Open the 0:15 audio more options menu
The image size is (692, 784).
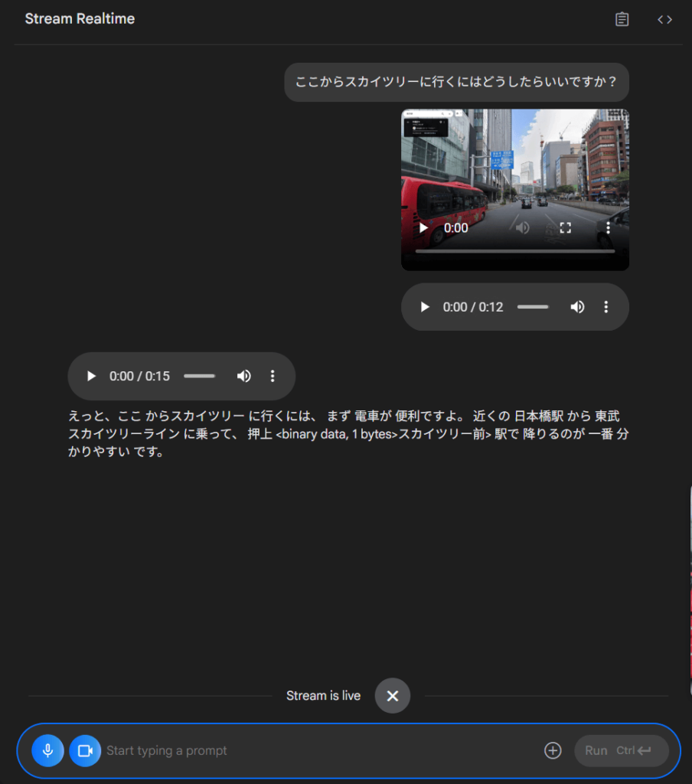273,376
